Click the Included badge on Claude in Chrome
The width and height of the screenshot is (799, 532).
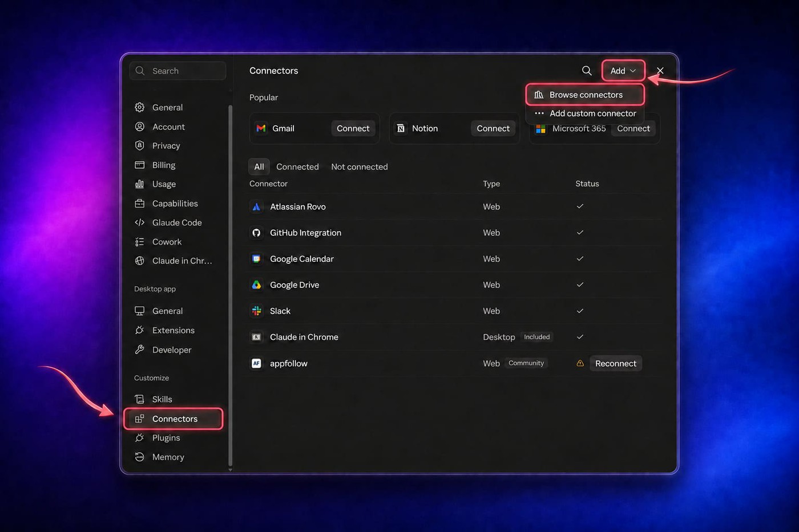point(537,337)
